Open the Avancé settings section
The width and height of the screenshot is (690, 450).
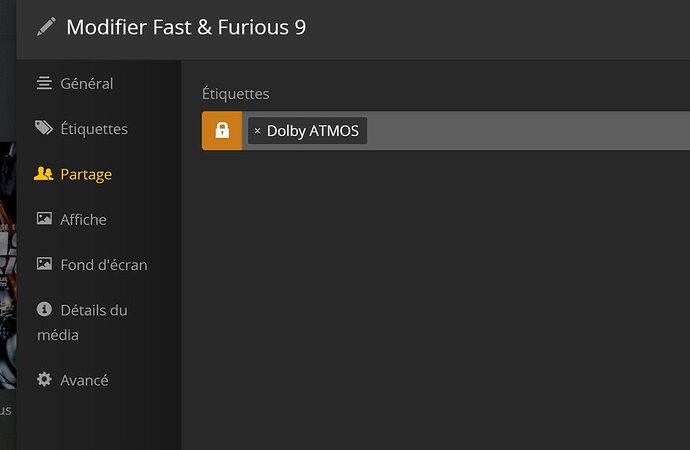84,380
